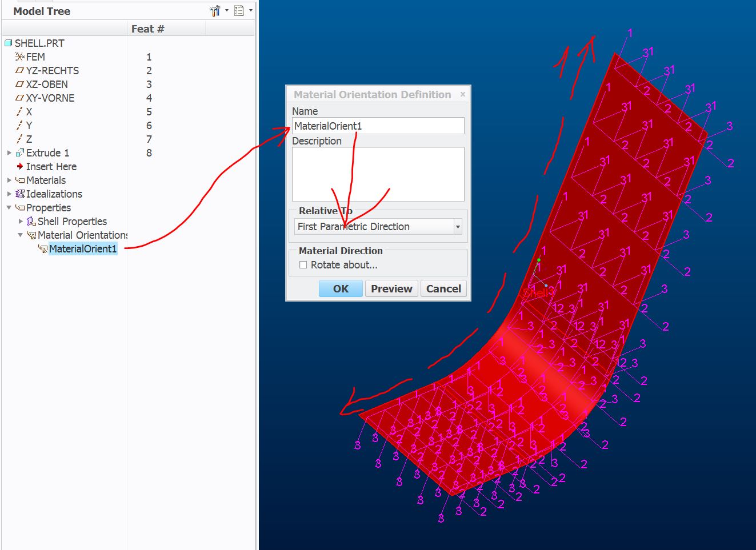Image resolution: width=756 pixels, height=550 pixels.
Task: Select the YZ-RECHTS datum plane icon
Action: coord(19,70)
